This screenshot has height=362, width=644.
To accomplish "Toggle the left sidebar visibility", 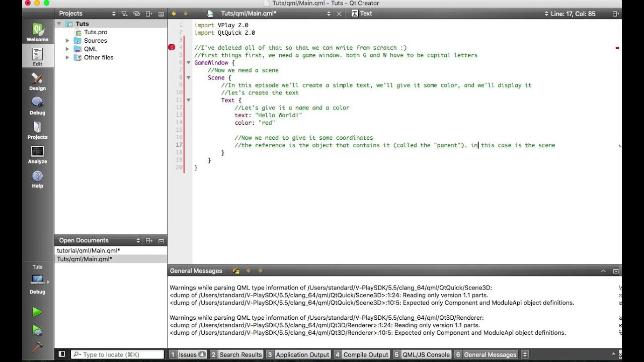I will [62, 354].
